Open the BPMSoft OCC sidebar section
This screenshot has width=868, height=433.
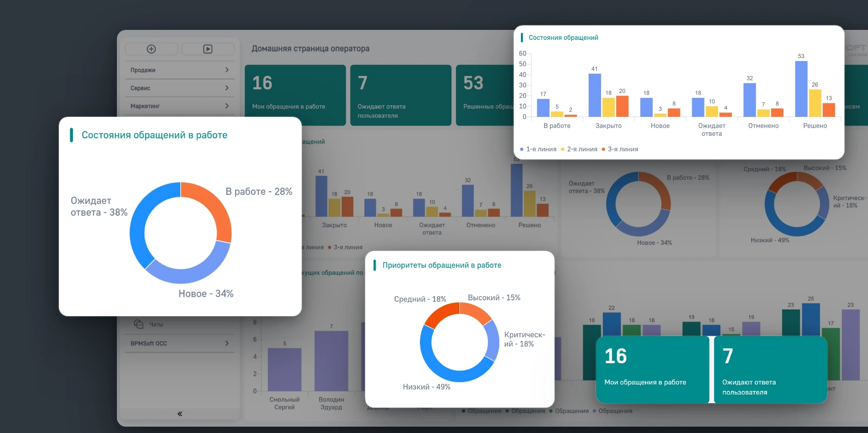[180, 343]
